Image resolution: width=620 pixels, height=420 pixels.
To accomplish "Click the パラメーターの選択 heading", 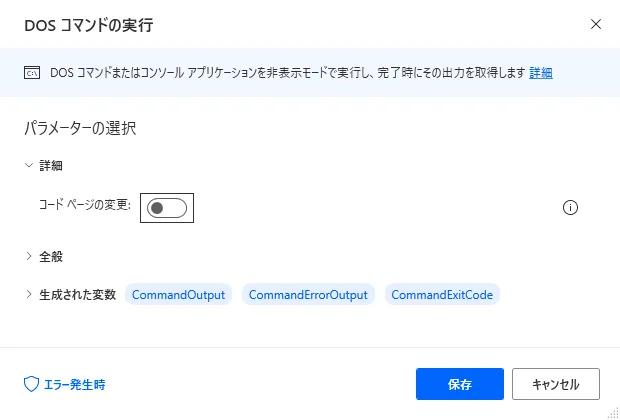I will point(79,128).
